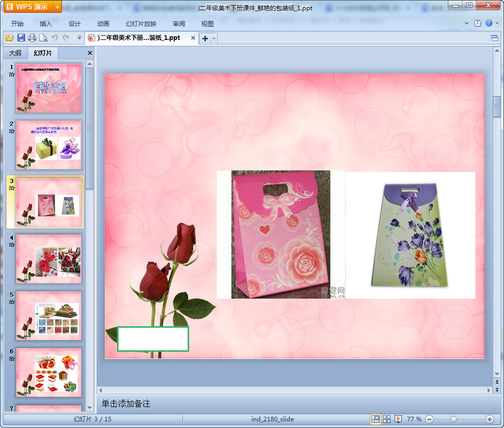Go to next slide button on scrollbar
This screenshot has width=504, height=428.
tap(497, 390)
